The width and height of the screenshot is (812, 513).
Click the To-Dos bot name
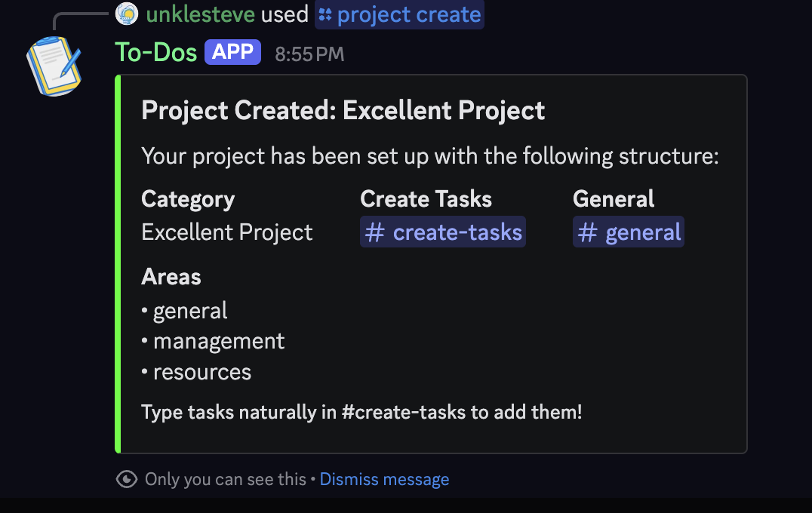click(155, 51)
